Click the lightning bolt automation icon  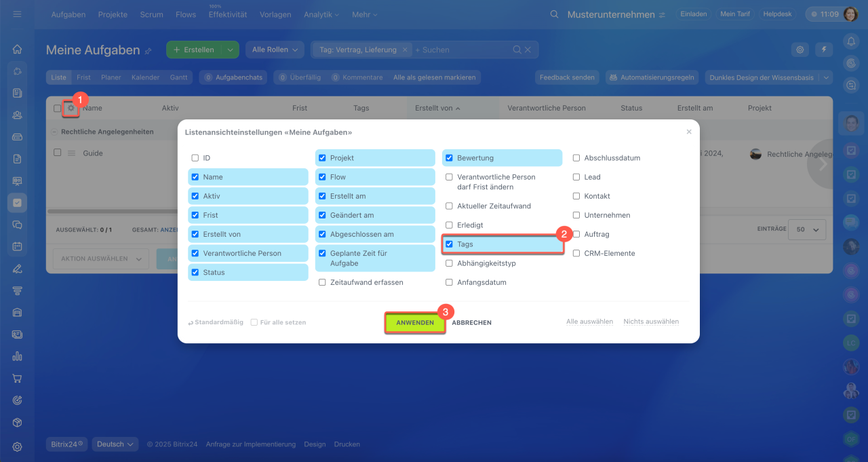pyautogui.click(x=825, y=50)
